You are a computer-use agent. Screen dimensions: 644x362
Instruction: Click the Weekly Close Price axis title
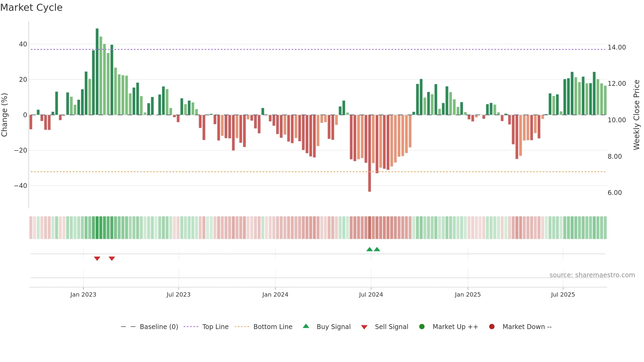click(x=636, y=115)
